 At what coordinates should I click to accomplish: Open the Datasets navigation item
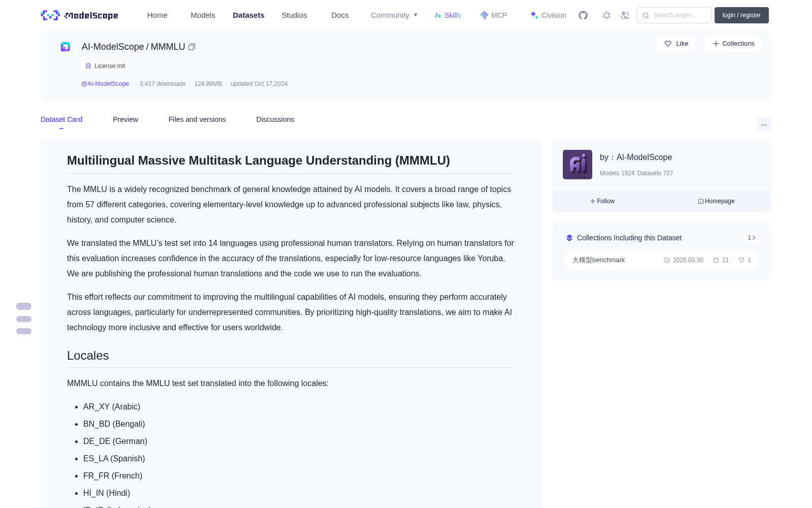click(249, 15)
